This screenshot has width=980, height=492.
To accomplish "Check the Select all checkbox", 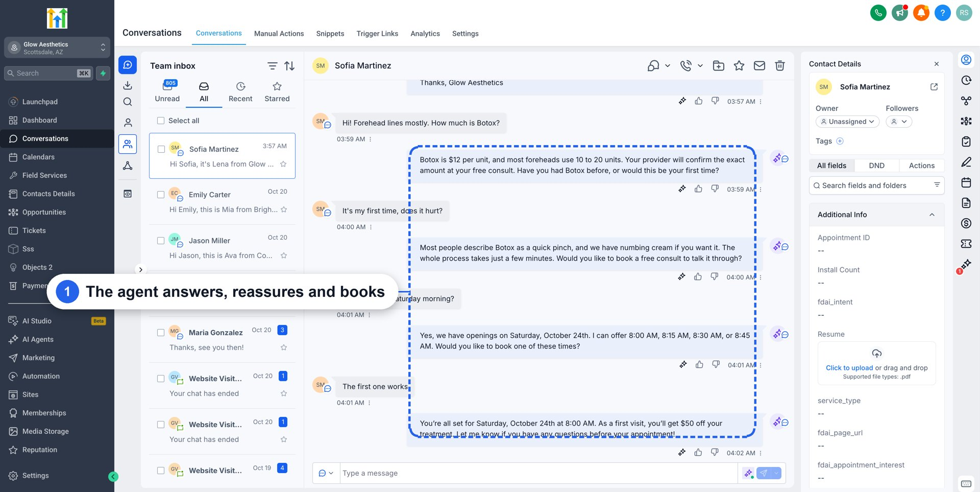I will coord(161,121).
